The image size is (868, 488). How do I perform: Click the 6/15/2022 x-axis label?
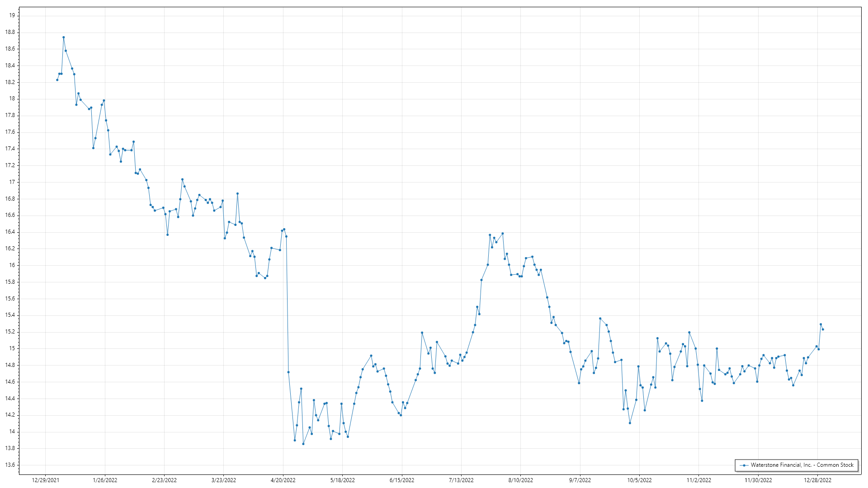[x=402, y=480]
